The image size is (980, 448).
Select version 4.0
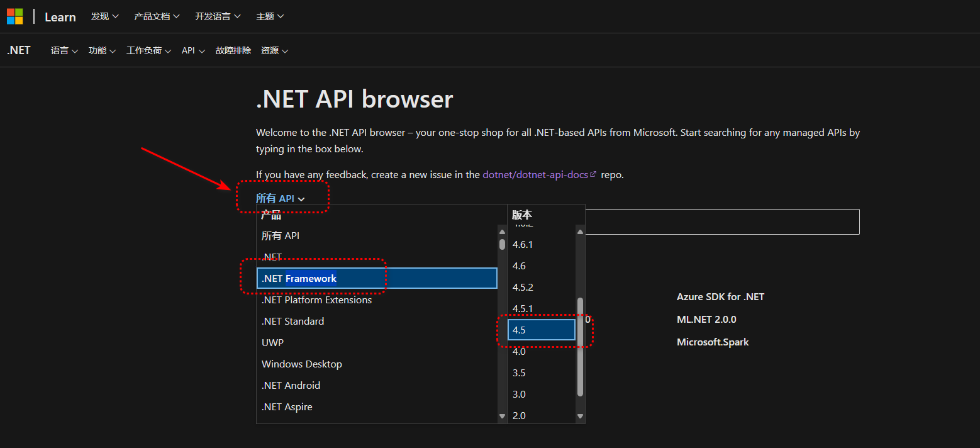[542, 352]
